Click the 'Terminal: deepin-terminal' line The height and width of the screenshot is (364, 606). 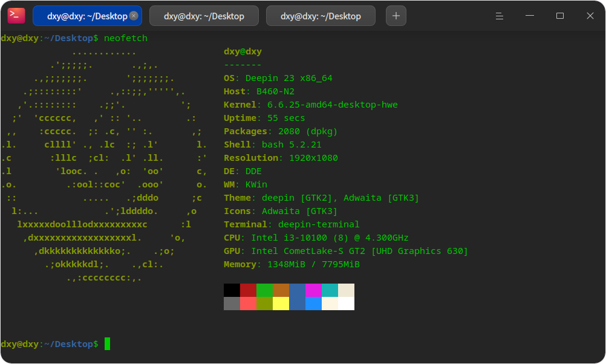point(292,224)
